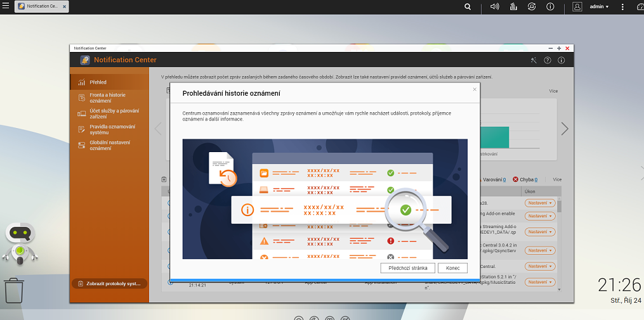
Task: Click the Fronta a historie clock-document icon
Action: click(82, 98)
